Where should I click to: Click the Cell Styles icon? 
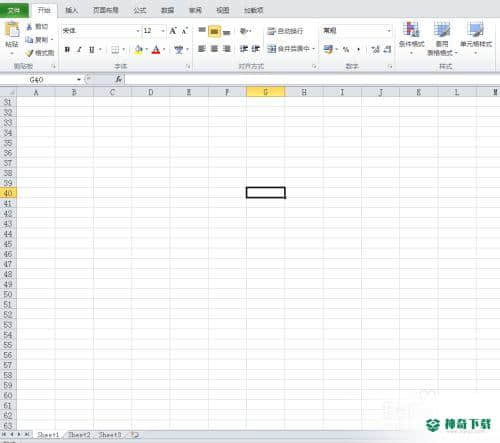click(475, 29)
